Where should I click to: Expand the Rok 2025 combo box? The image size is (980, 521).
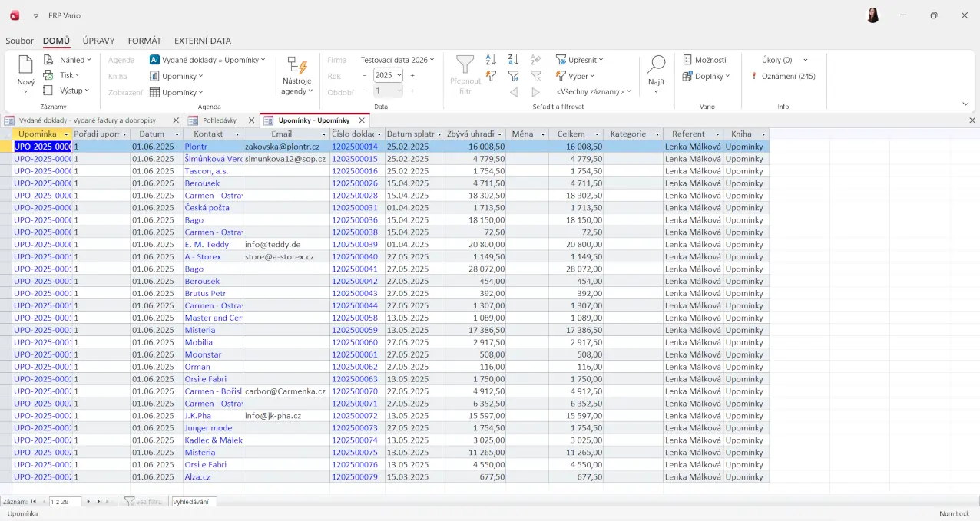(x=399, y=76)
